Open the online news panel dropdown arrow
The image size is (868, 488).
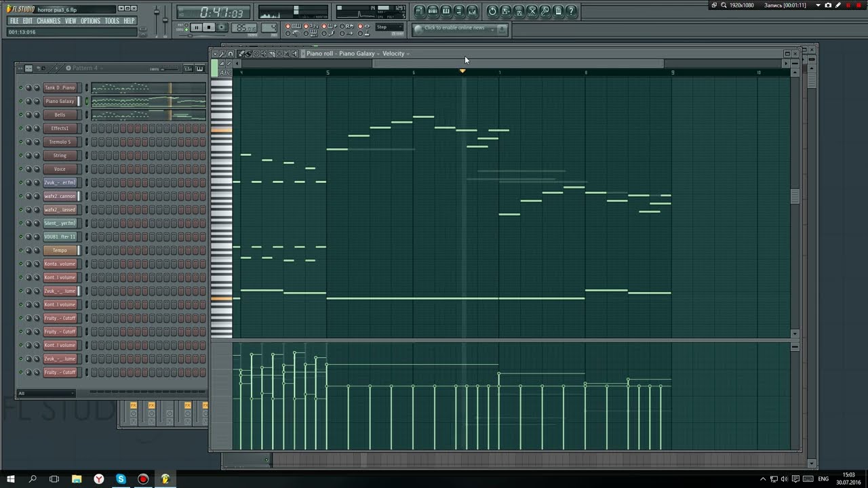492,29
